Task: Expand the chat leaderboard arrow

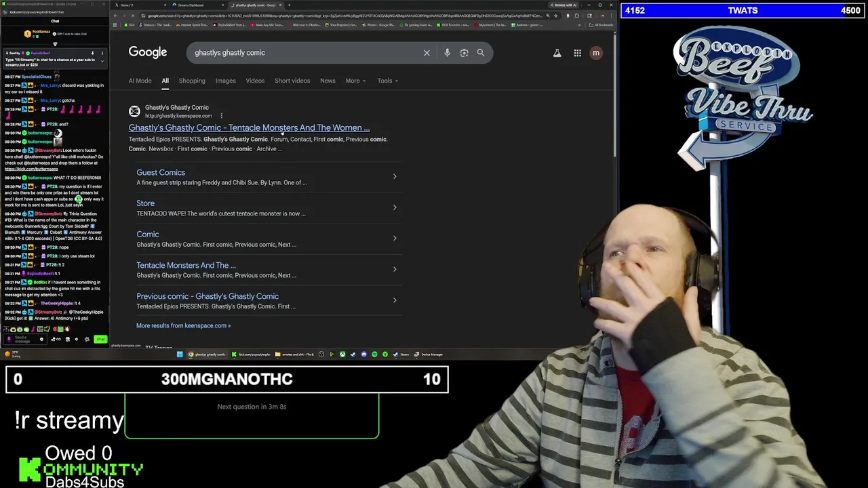Action: tap(55, 44)
